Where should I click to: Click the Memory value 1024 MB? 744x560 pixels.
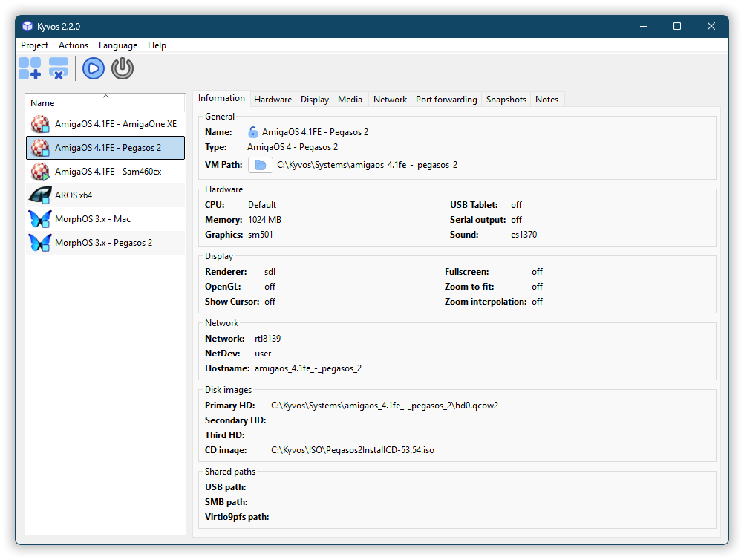(x=265, y=220)
